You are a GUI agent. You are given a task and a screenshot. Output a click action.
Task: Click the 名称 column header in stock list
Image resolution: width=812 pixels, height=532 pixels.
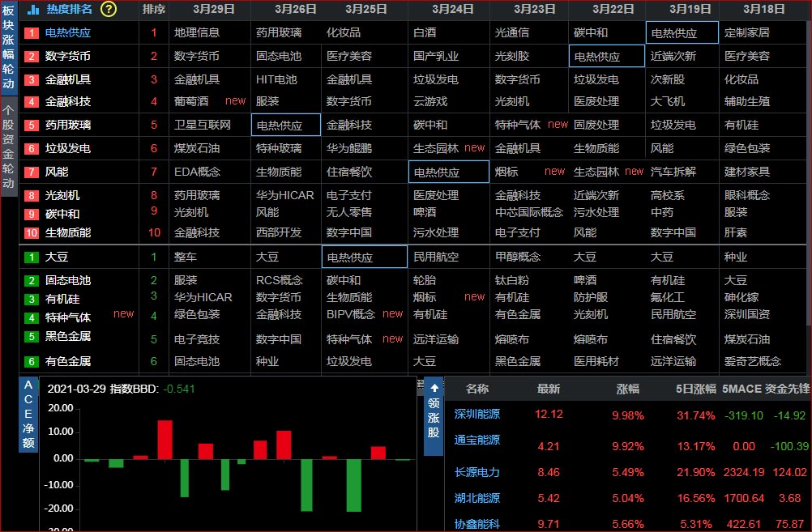477,389
